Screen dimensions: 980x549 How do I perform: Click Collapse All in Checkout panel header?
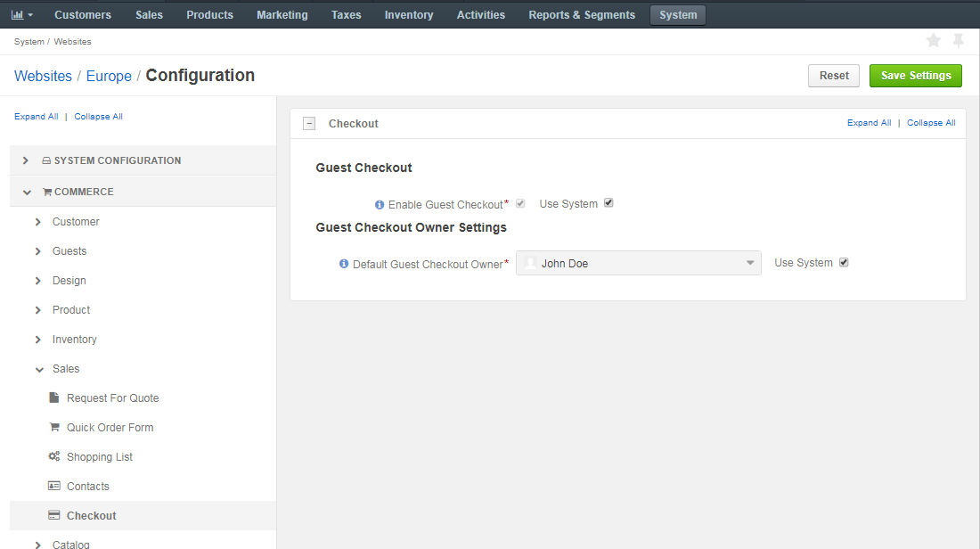click(931, 123)
